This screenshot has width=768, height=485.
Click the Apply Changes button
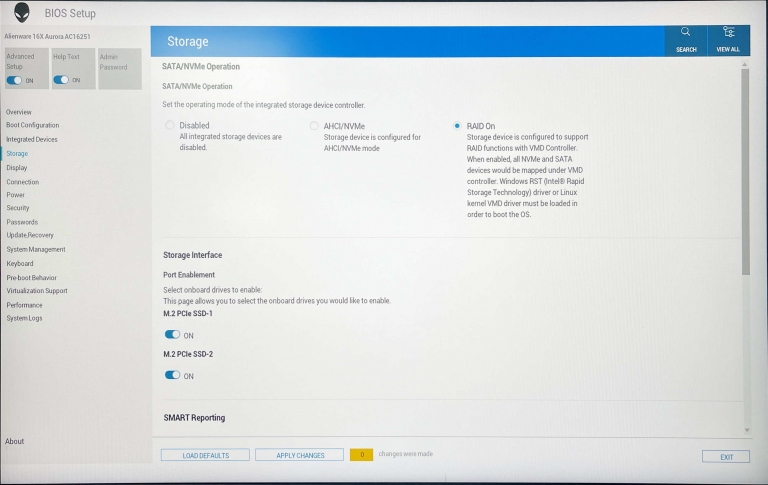tap(299, 455)
